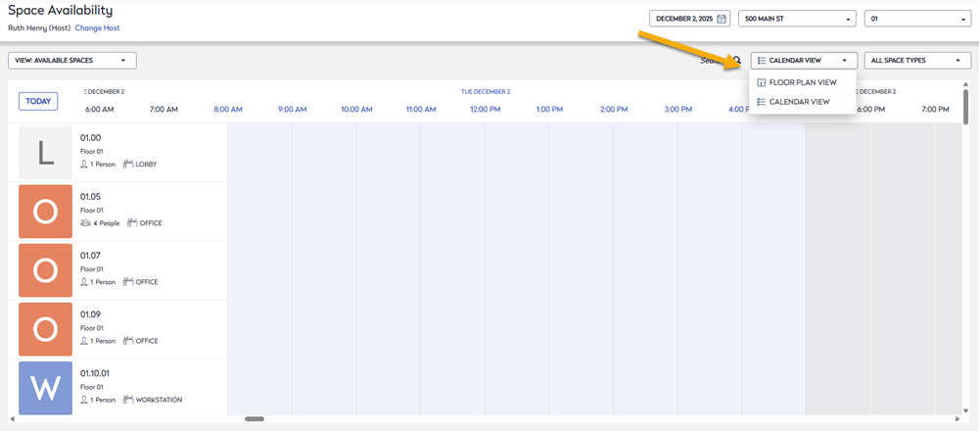
Task: Select the blue W tile for 01.10.01
Action: (46, 388)
